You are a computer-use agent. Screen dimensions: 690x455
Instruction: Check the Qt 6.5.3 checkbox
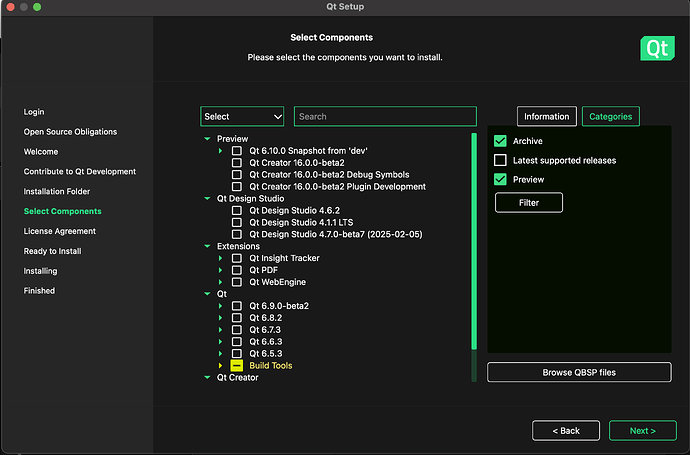(x=237, y=353)
